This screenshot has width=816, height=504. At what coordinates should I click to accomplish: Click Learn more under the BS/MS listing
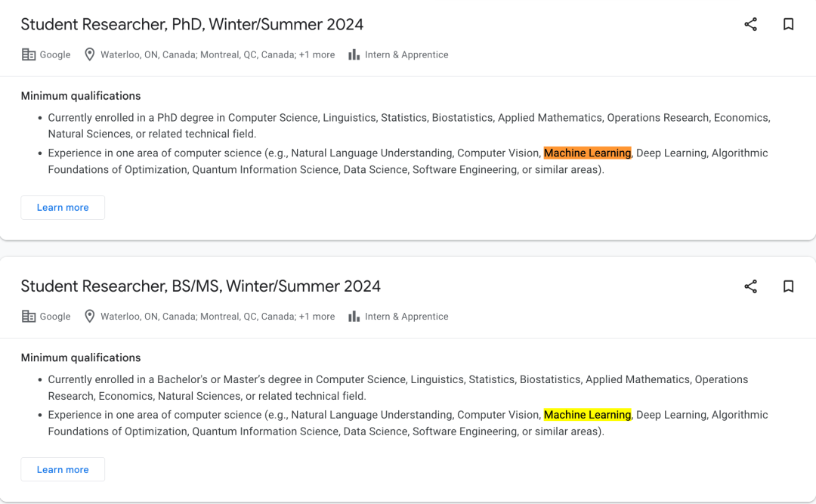click(63, 469)
